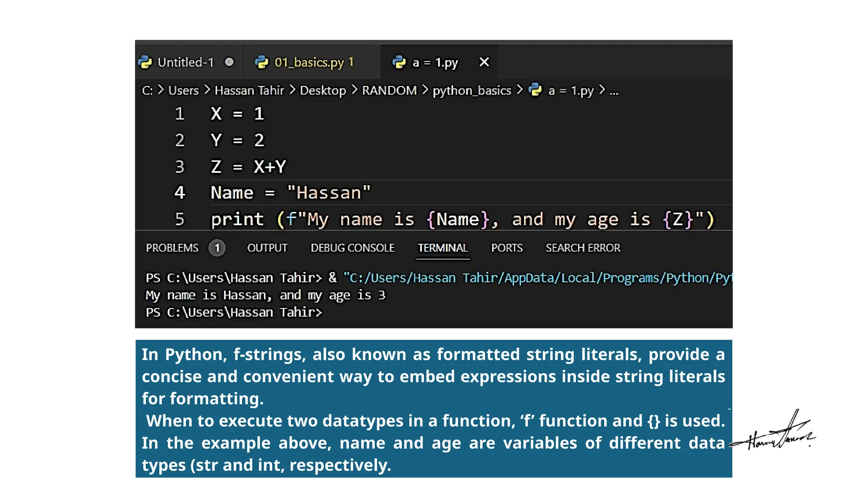Expand the Users breadcrumb segment

[x=183, y=90]
